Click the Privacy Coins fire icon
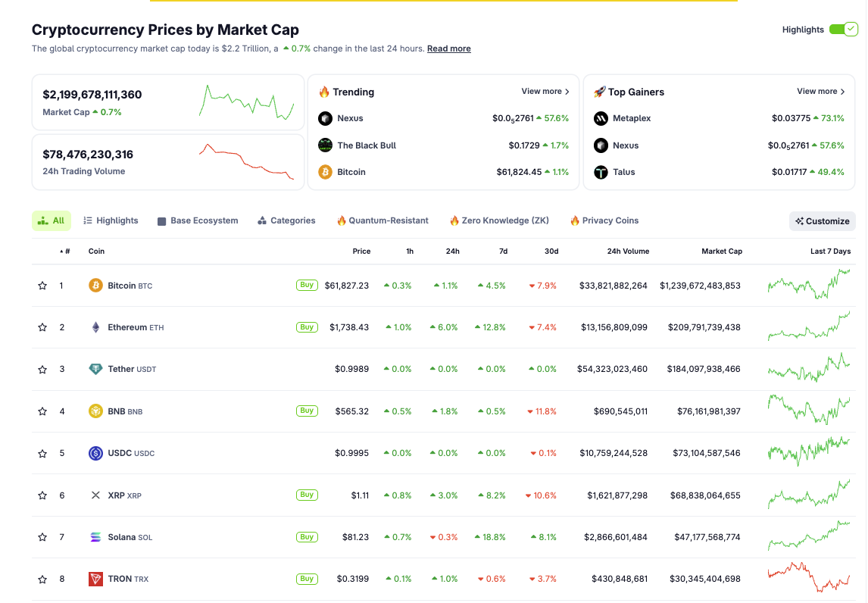Viewport: 868px width, 603px height. point(575,220)
